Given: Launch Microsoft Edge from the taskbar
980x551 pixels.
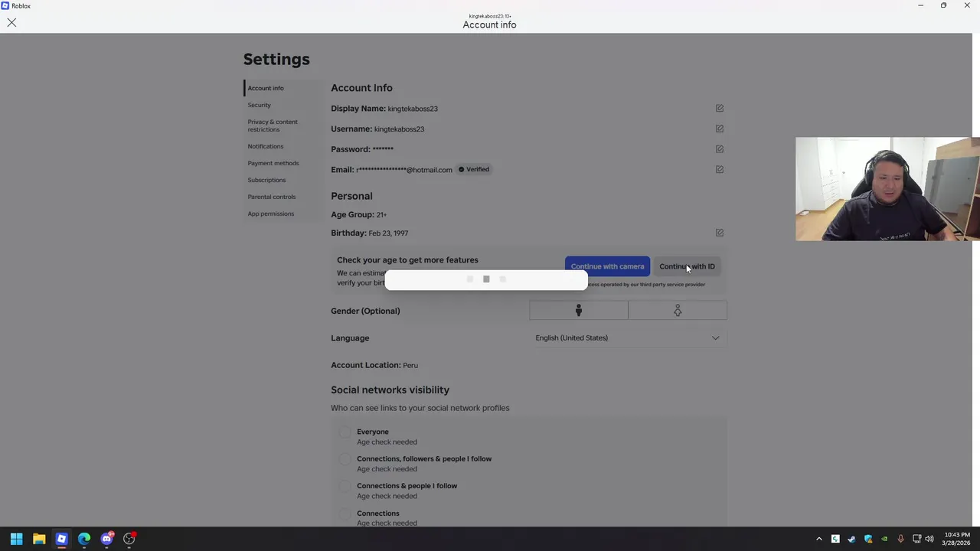Looking at the screenshot, I should 84,539.
